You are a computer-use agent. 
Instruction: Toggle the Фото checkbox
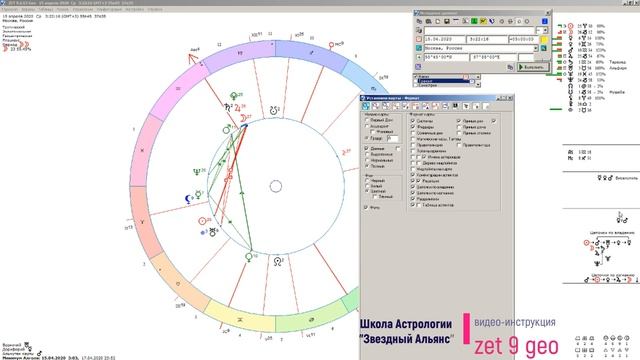click(x=366, y=208)
